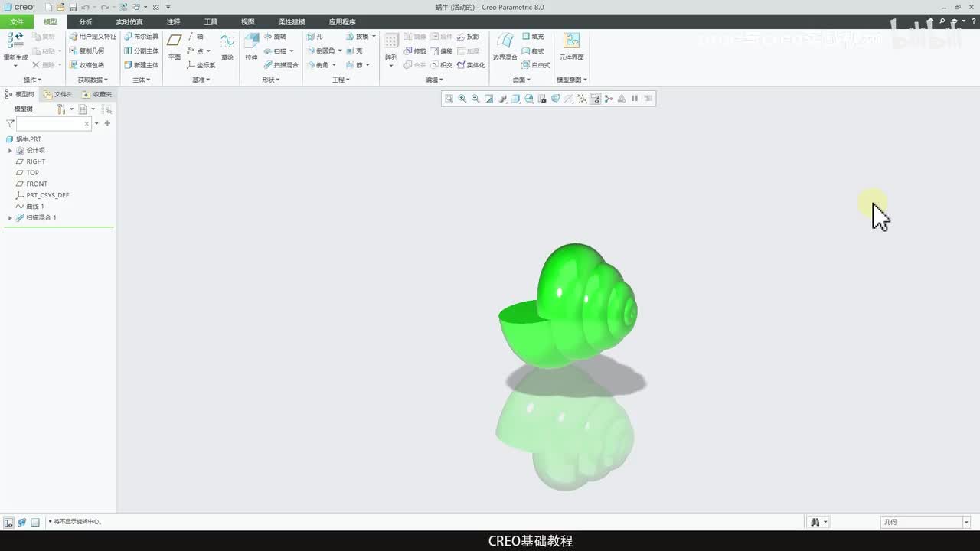Click the 布尔运算 boolean operations tool
Screen dimensions: 980x551
point(142,37)
